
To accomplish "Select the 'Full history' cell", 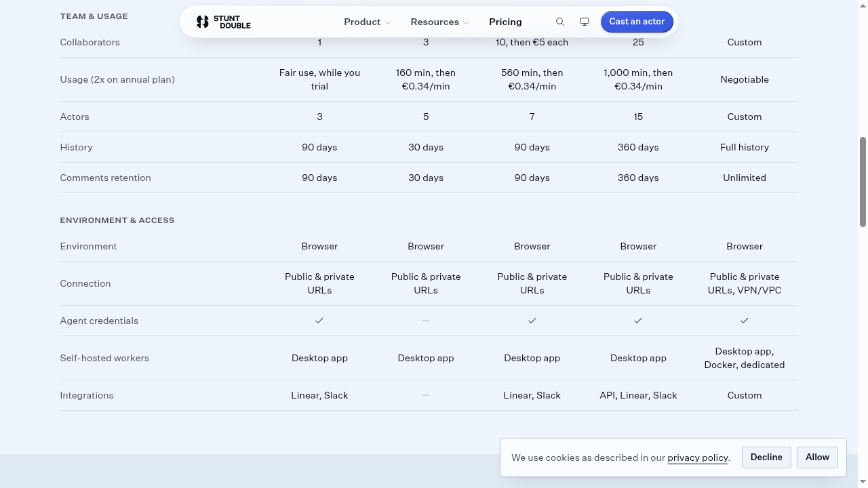I will [745, 147].
